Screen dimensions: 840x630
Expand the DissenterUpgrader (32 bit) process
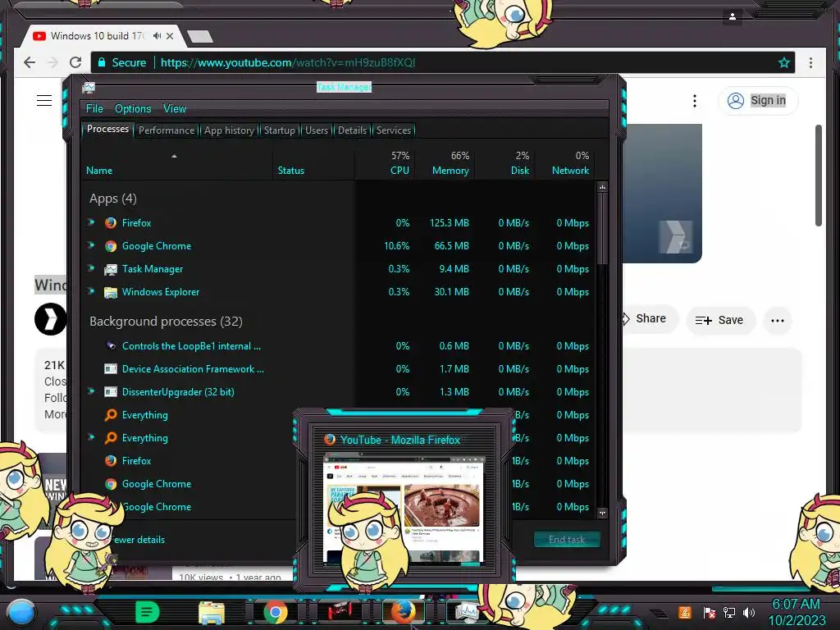coord(92,391)
